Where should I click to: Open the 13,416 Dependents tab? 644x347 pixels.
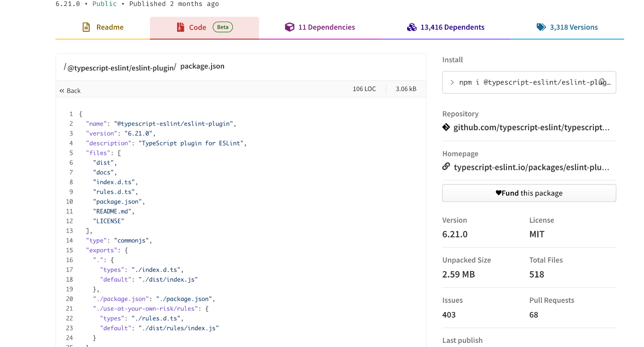[x=446, y=28]
